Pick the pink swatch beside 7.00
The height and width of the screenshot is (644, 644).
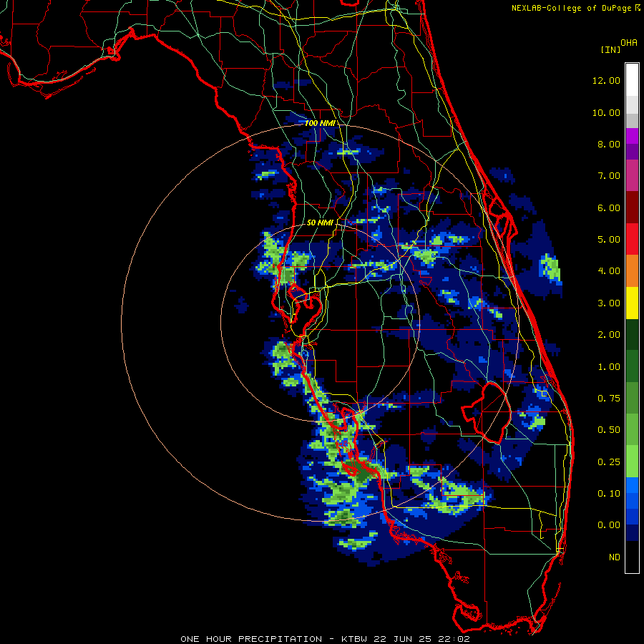point(632,176)
